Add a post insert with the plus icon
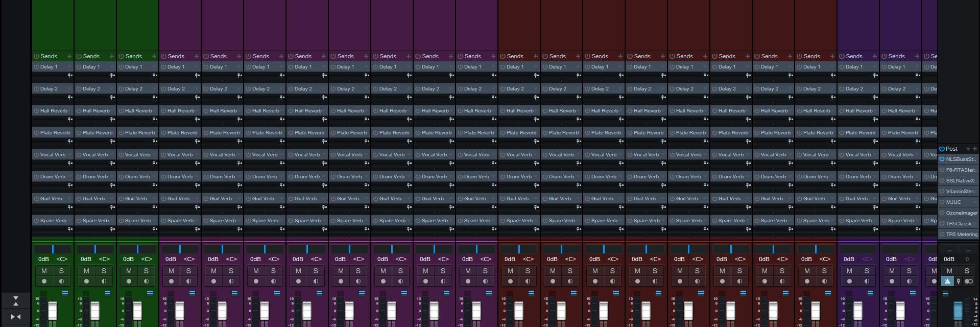 coord(975,149)
